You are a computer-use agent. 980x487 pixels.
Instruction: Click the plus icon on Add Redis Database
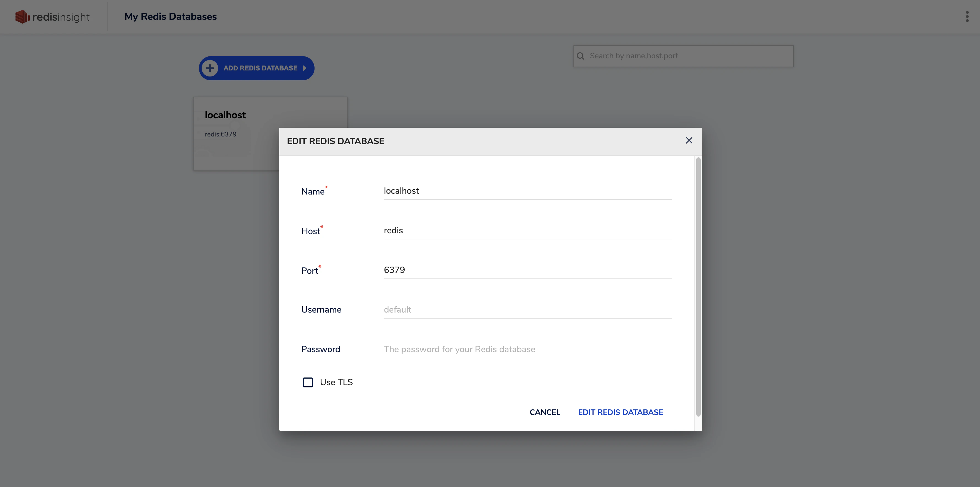[x=210, y=69]
